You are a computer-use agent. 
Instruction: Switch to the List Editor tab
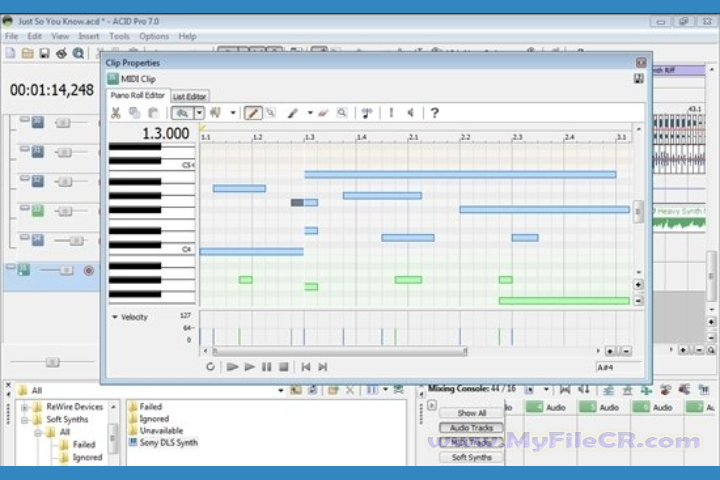(190, 96)
